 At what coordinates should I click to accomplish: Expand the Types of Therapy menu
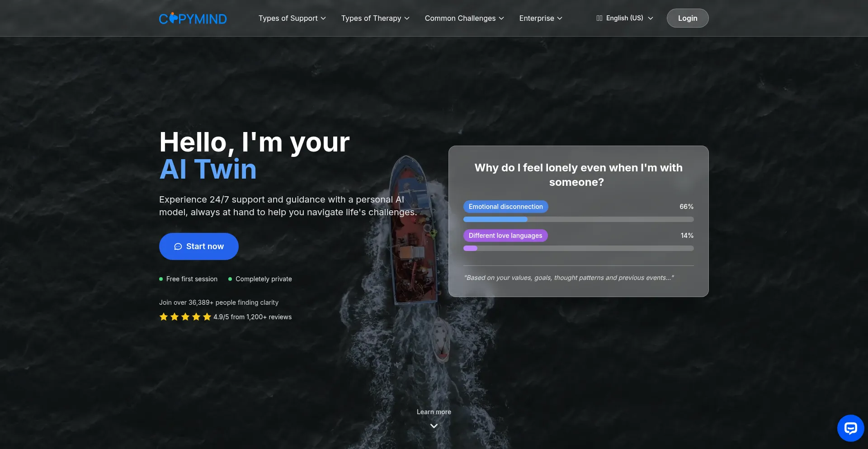[x=375, y=18]
